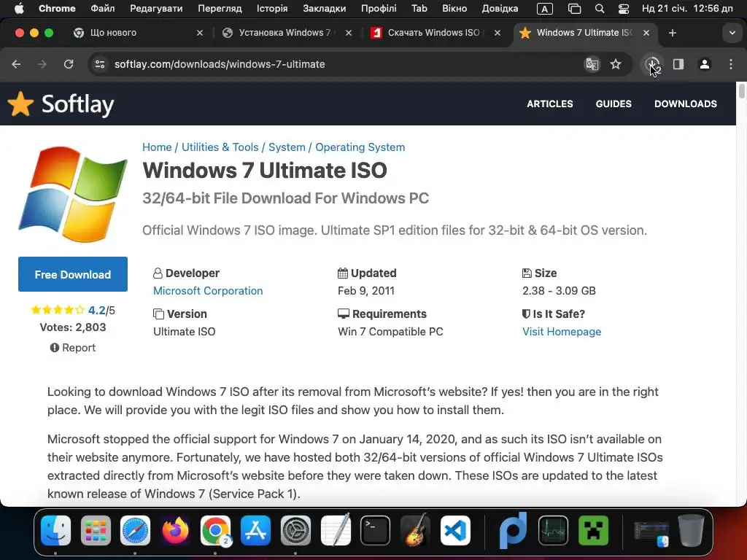Close the 'Скачать Windows ISO' tab
Image resolution: width=747 pixels, height=560 pixels.
point(498,33)
